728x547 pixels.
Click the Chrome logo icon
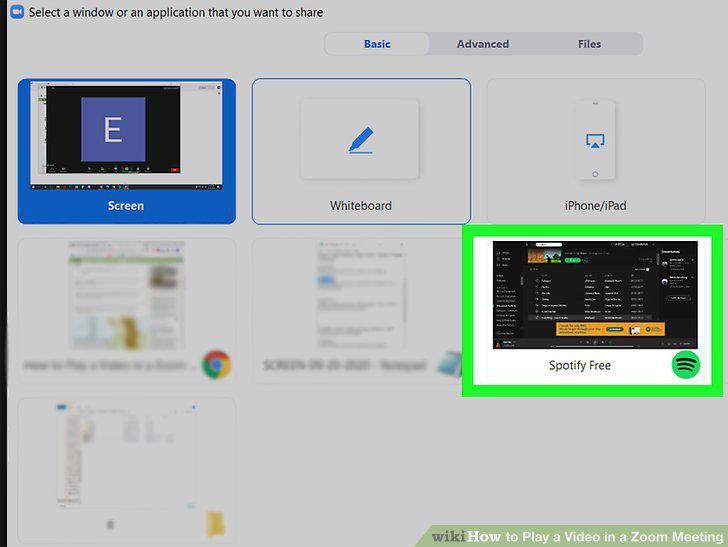click(216, 364)
